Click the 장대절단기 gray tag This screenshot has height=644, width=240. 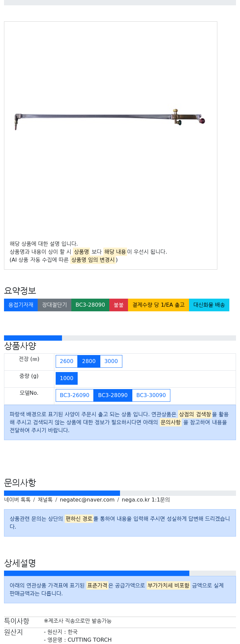[54, 305]
